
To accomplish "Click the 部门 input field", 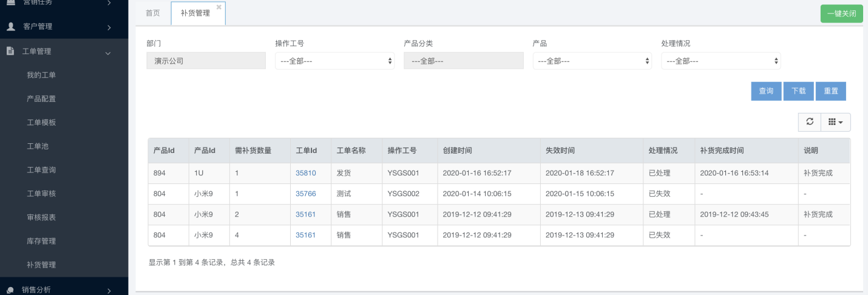I will click(206, 61).
